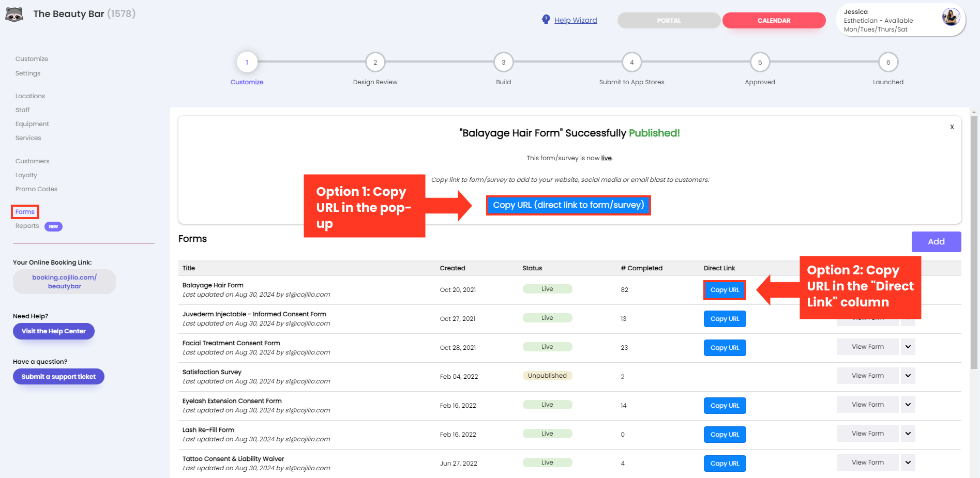980x478 pixels.
Task: Go to step 2 Design Review
Action: [375, 62]
